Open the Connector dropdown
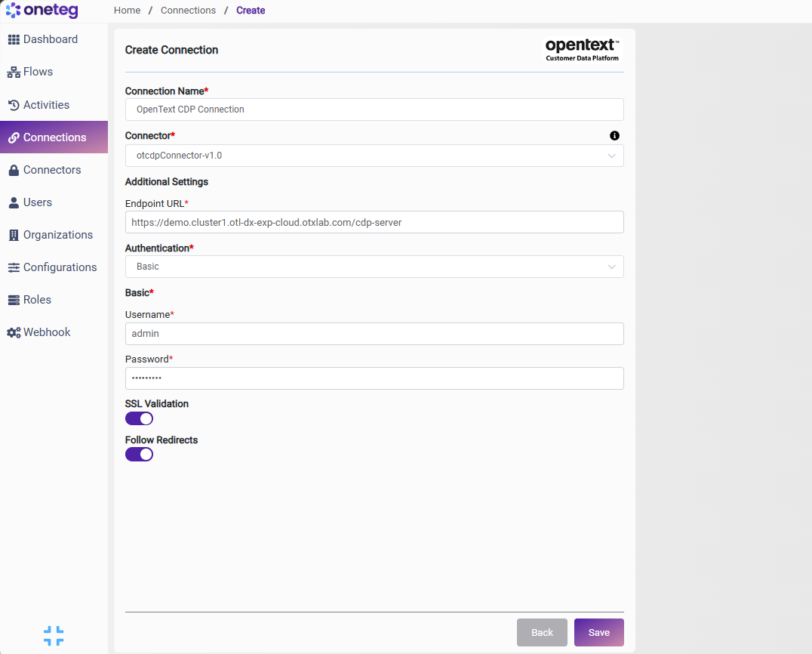Image resolution: width=812 pixels, height=654 pixels. tap(374, 156)
